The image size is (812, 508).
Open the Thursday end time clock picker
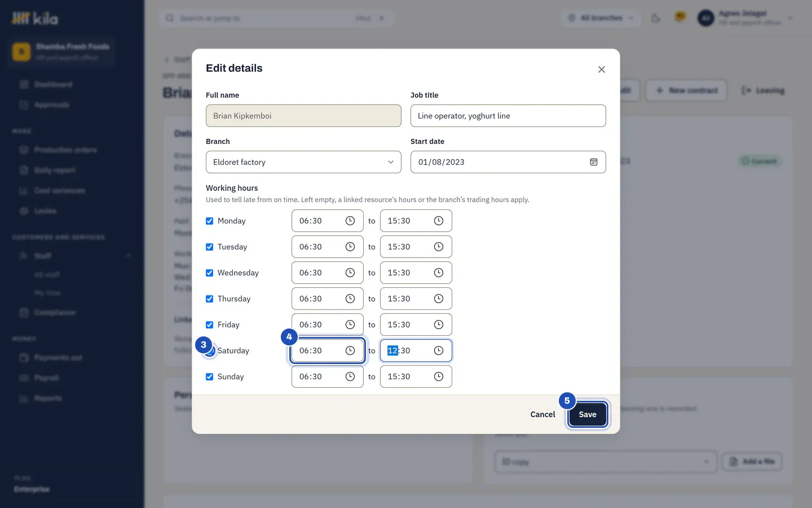(439, 299)
